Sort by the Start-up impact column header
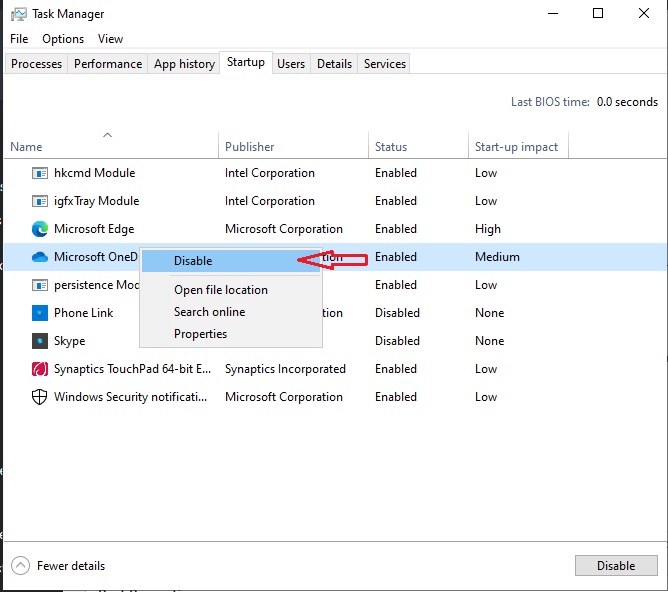 click(516, 147)
